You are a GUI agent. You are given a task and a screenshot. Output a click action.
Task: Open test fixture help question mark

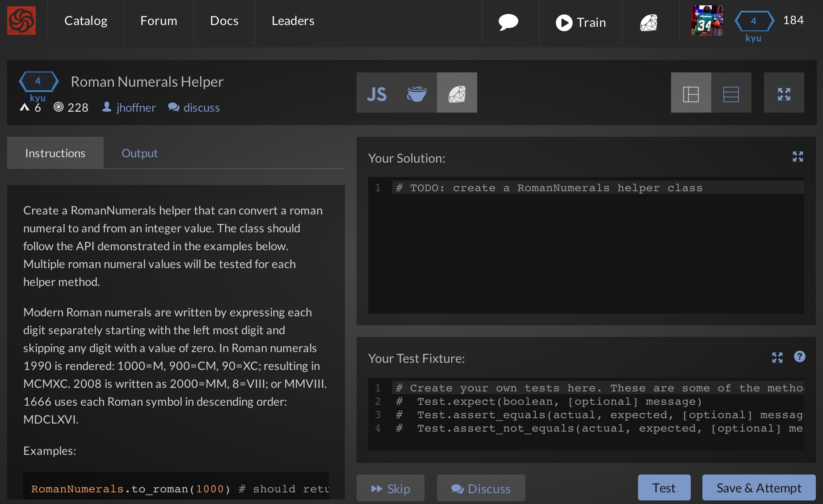[799, 357]
